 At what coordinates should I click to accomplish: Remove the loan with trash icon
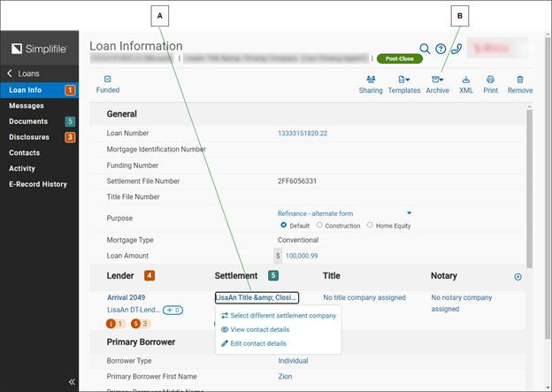tap(520, 85)
